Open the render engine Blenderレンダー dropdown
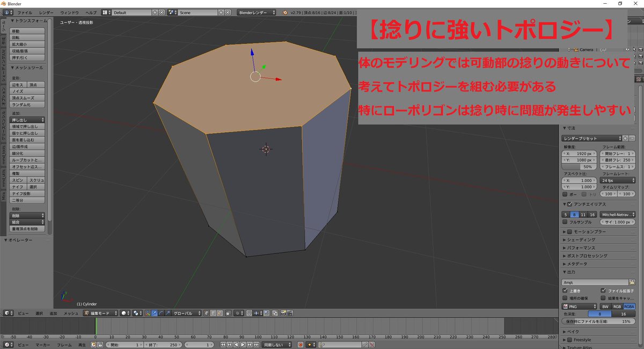 [257, 12]
